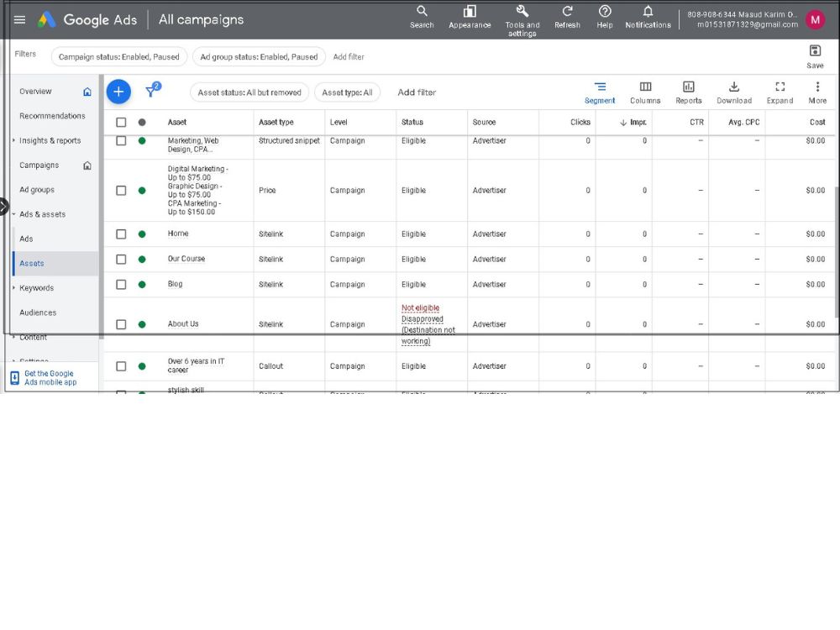Screen dimensions: 840x630
Task: Open the Not eligible status details
Action: click(x=420, y=308)
